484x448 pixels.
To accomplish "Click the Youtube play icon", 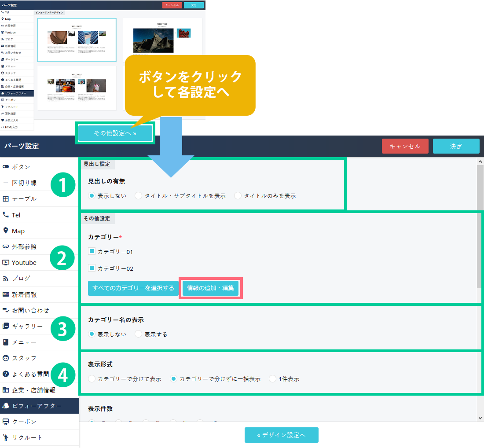I will click(x=6, y=263).
